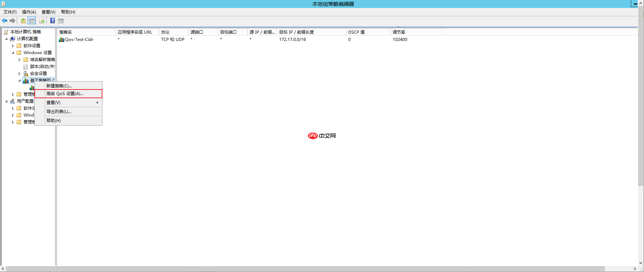Expand 软件设置 under 计算机配置

tap(13, 46)
